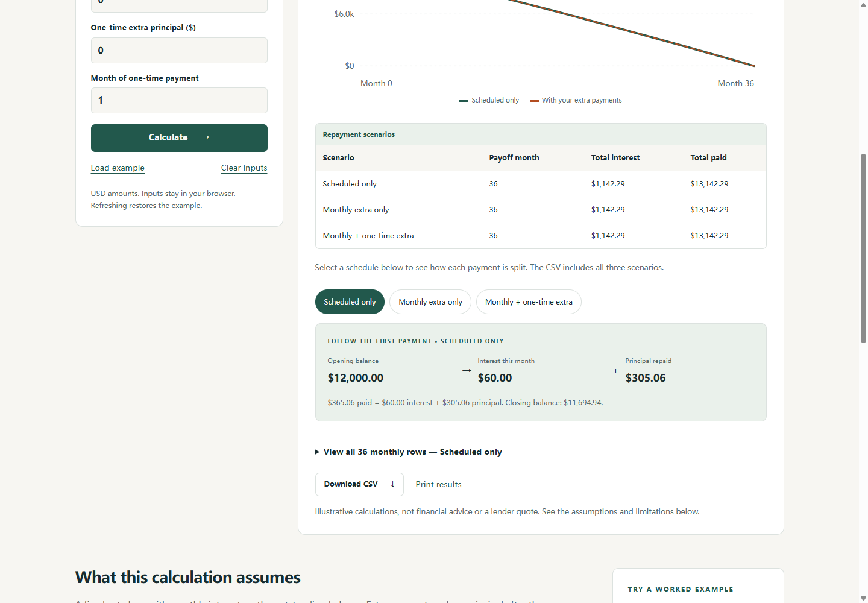
Task: Click the $6.0k axis label
Action: point(344,14)
